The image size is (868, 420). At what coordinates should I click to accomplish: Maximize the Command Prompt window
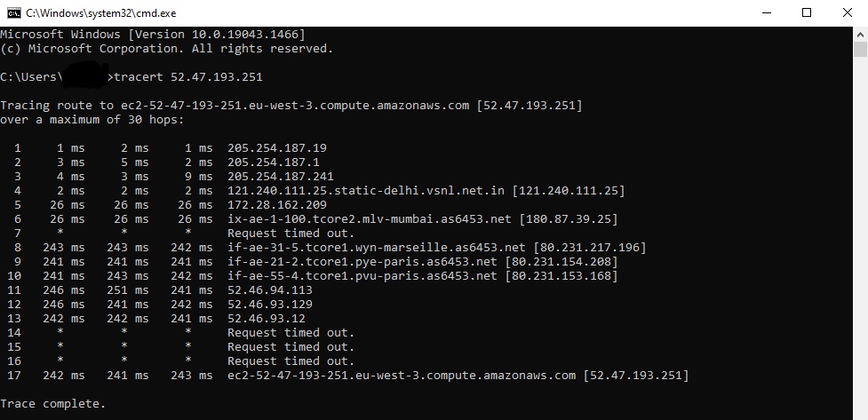807,12
